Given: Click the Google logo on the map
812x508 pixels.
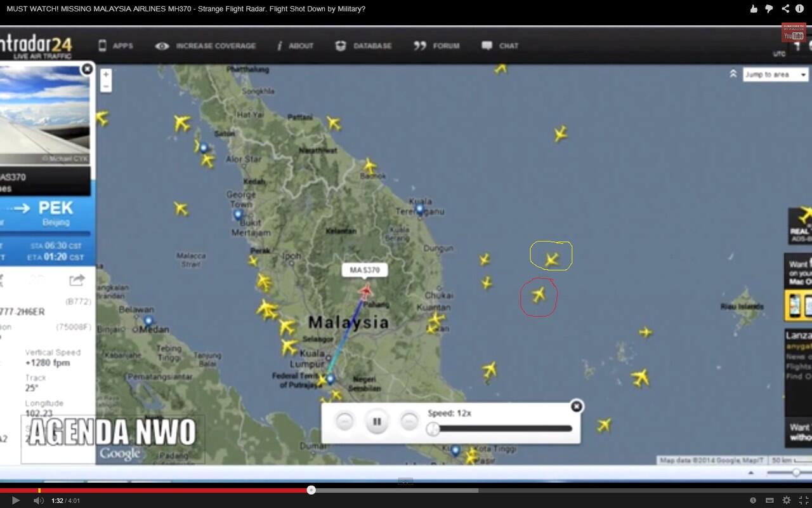Looking at the screenshot, I should pyautogui.click(x=119, y=453).
